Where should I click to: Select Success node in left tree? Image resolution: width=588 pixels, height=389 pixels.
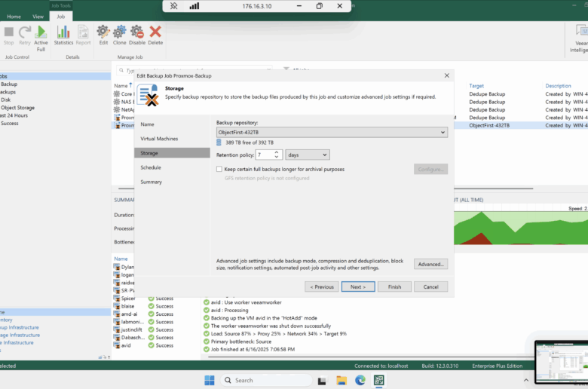(x=9, y=124)
